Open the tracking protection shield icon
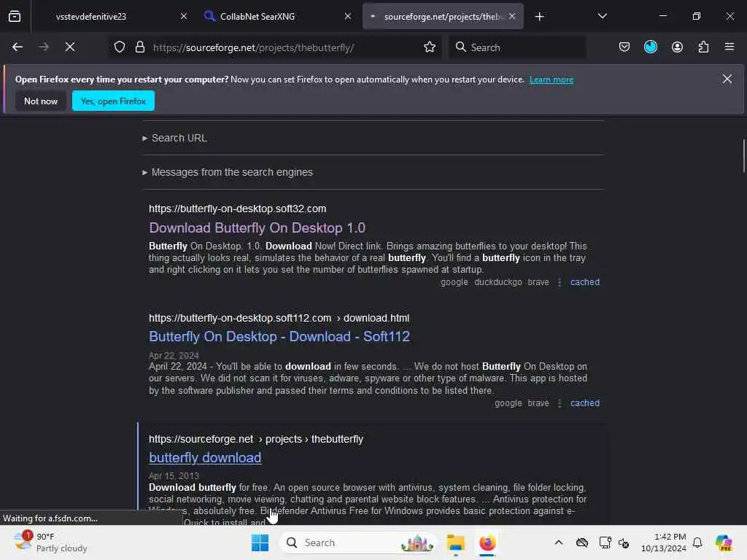Screen dimensions: 747x560 tap(120, 47)
